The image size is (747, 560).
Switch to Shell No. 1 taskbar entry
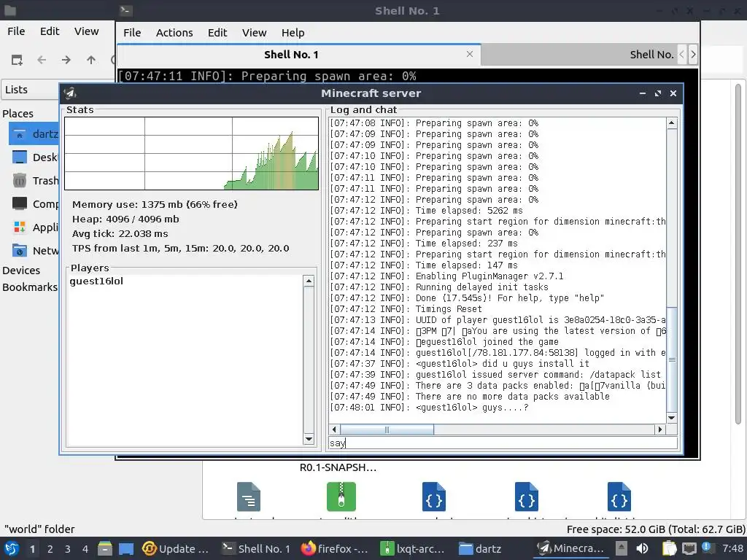point(256,548)
